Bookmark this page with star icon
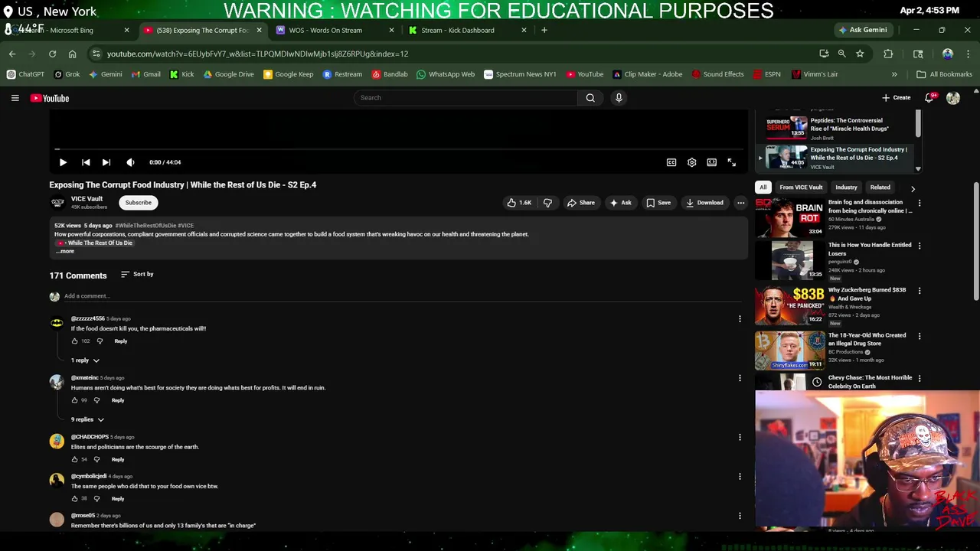This screenshot has height=551, width=980. click(860, 54)
